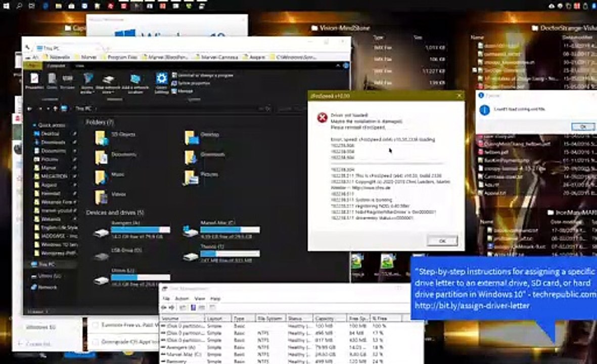597x364 pixels.
Task: Click the Open icon in the This PC ribbon
Action: 52,81
